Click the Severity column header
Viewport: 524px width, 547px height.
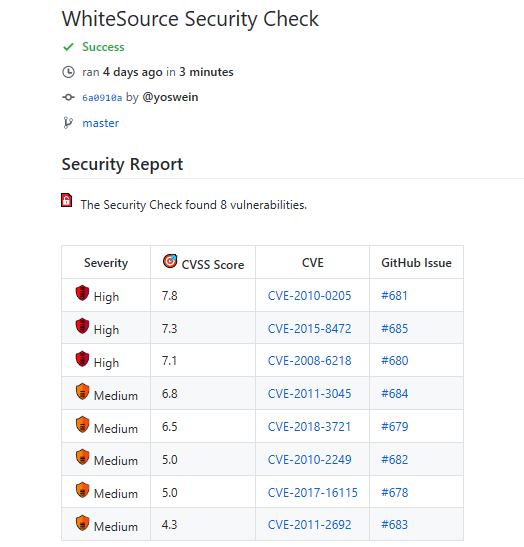tap(106, 263)
